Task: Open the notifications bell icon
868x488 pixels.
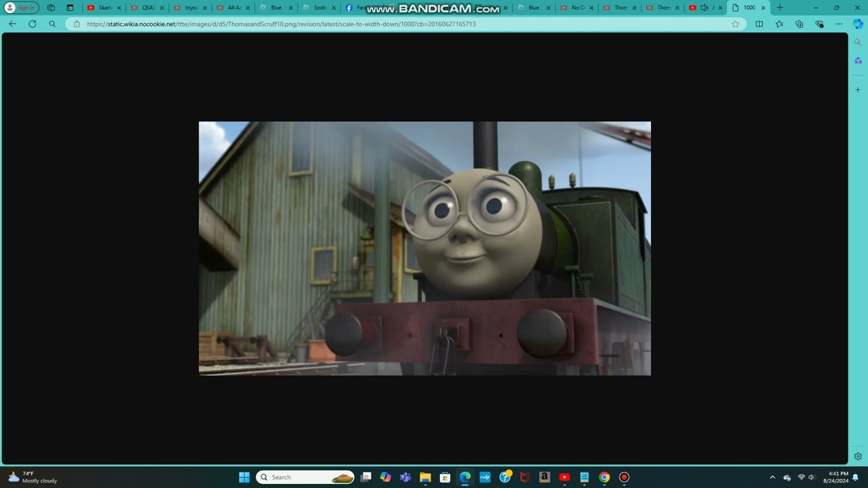Action: point(856,477)
